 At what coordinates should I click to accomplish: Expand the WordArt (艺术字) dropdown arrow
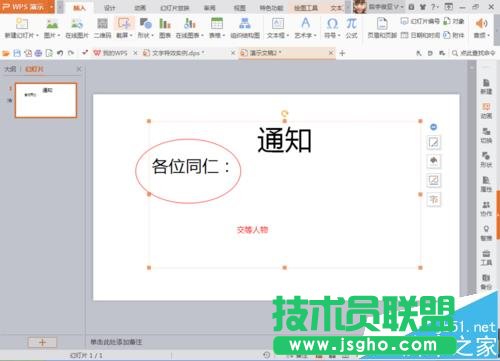pyautogui.click(x=315, y=35)
